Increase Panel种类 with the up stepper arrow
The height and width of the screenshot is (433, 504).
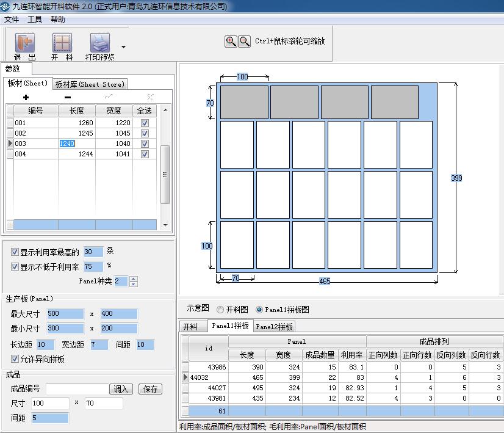pyautogui.click(x=133, y=278)
